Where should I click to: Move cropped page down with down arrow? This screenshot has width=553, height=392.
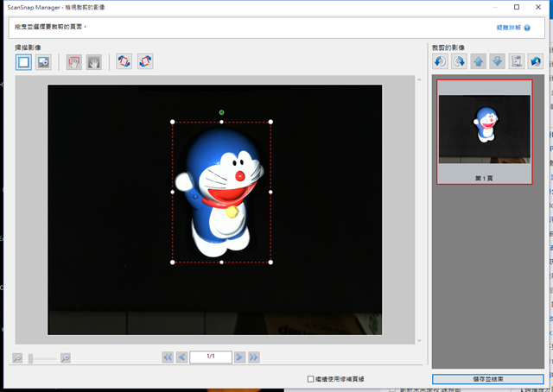tap(498, 61)
